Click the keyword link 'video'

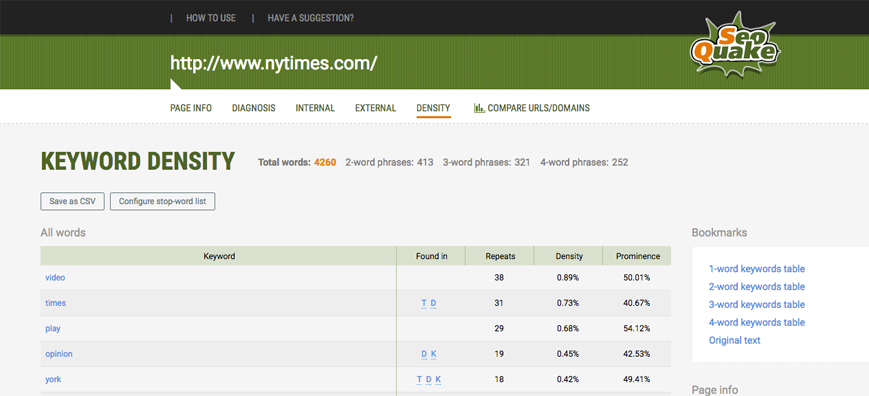click(55, 277)
